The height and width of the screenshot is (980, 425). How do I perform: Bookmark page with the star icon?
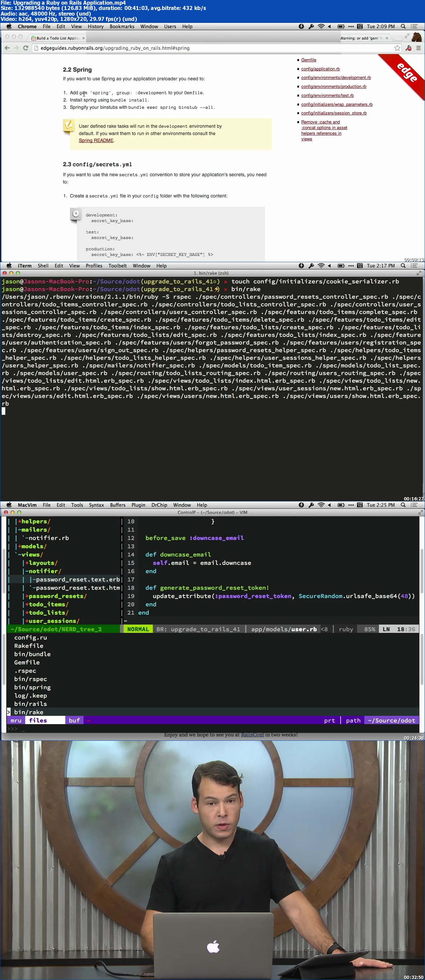tap(397, 48)
